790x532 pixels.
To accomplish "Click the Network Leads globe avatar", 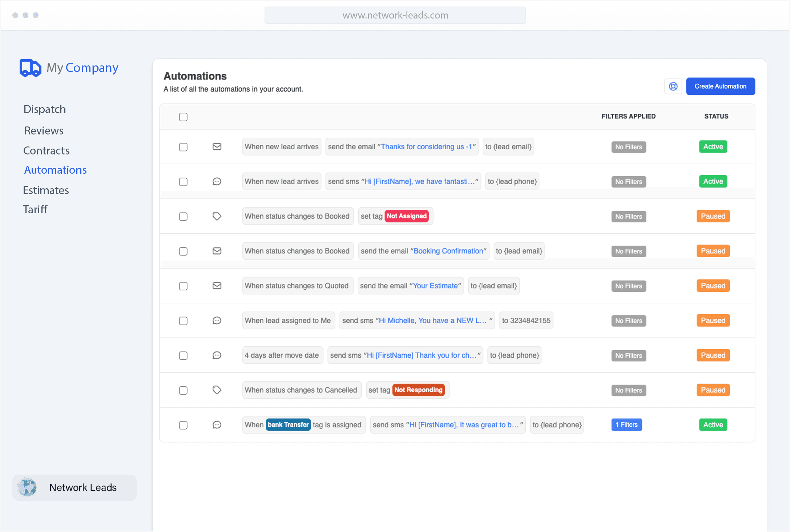I will [x=28, y=487].
